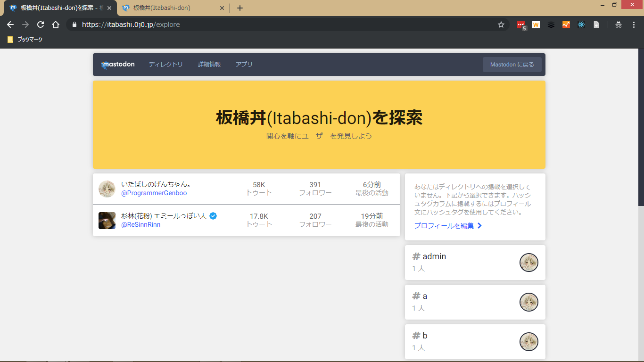Click the Buffer stacked layers extension icon

tap(551, 25)
